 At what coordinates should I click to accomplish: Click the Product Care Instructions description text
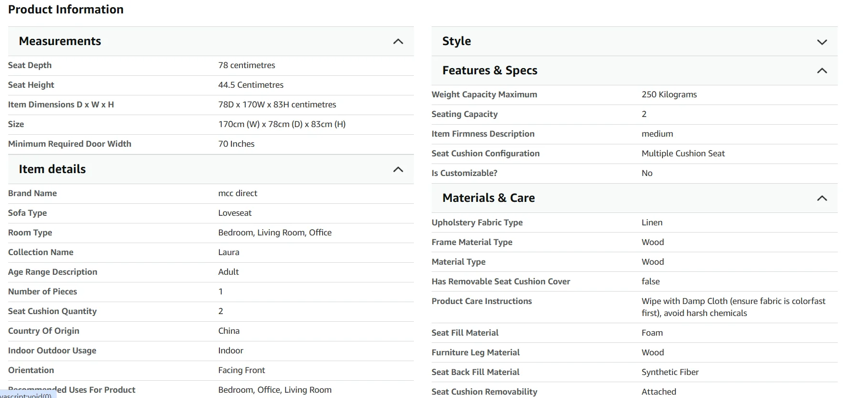733,307
